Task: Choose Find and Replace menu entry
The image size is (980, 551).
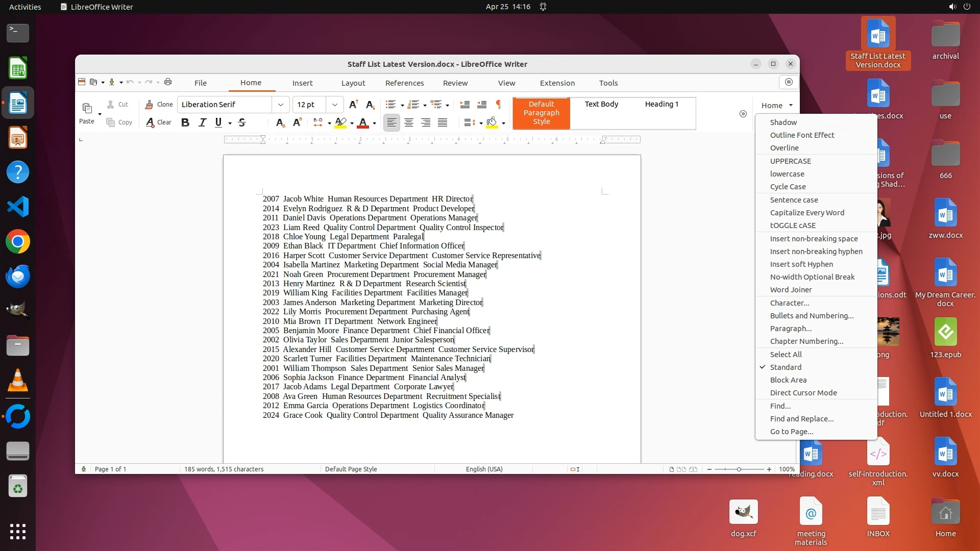Action: [x=801, y=419]
